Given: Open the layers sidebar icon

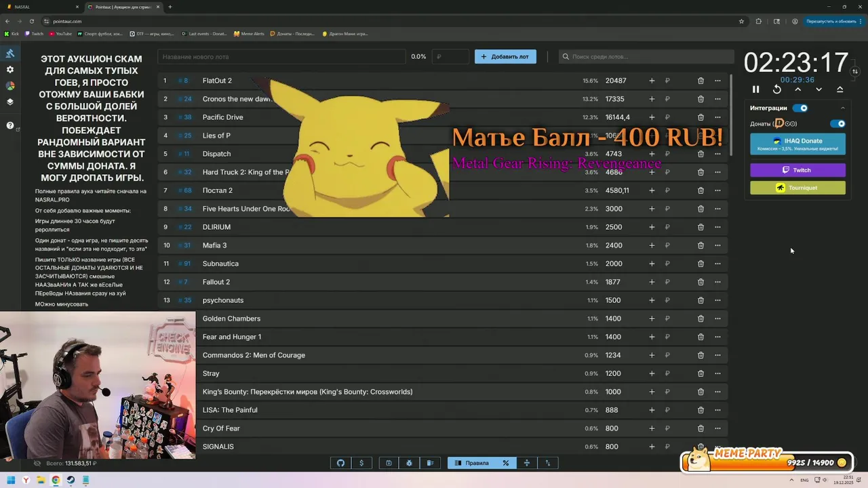Looking at the screenshot, I should click(x=10, y=102).
